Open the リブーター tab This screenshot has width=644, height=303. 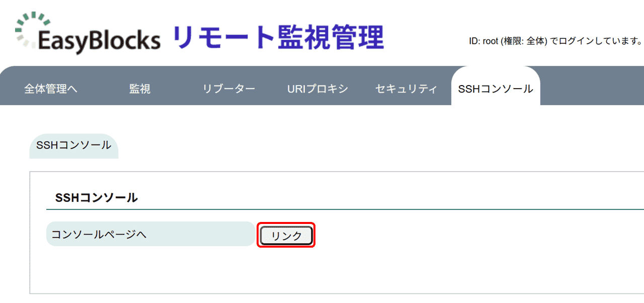click(x=229, y=89)
